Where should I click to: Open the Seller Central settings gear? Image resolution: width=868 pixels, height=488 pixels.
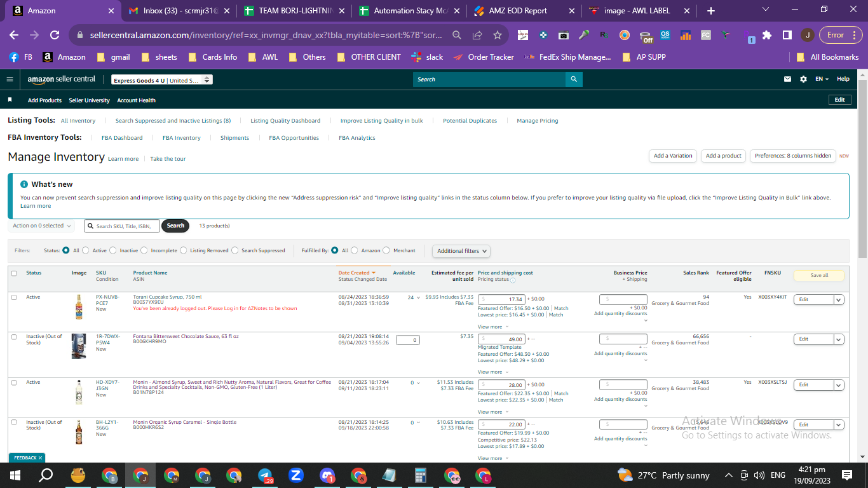803,79
